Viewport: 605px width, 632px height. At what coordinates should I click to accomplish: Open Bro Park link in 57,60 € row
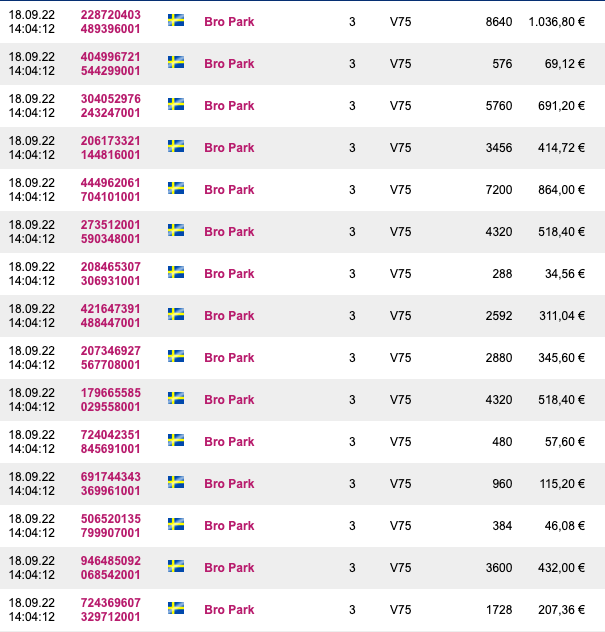pyautogui.click(x=229, y=442)
